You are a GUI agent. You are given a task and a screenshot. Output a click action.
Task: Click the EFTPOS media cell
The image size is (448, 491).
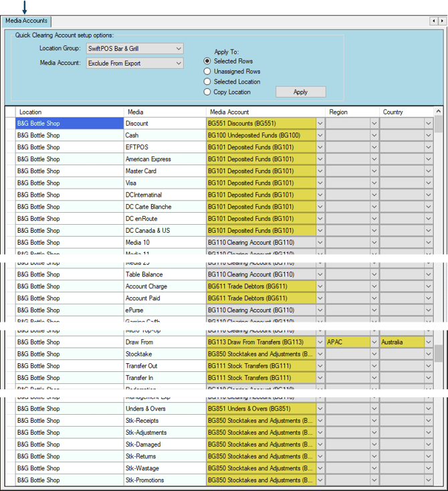(164, 147)
